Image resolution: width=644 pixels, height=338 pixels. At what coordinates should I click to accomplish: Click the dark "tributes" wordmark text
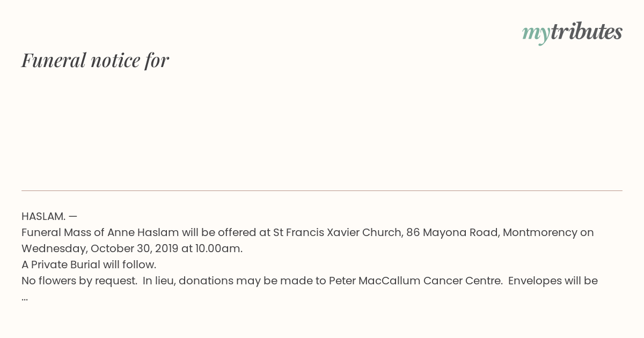point(586,32)
